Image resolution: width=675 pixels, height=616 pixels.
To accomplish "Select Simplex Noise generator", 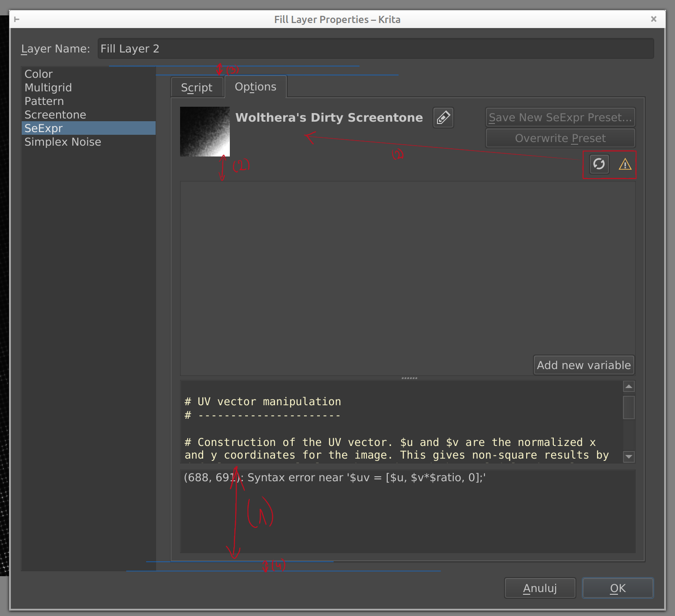I will tap(62, 142).
